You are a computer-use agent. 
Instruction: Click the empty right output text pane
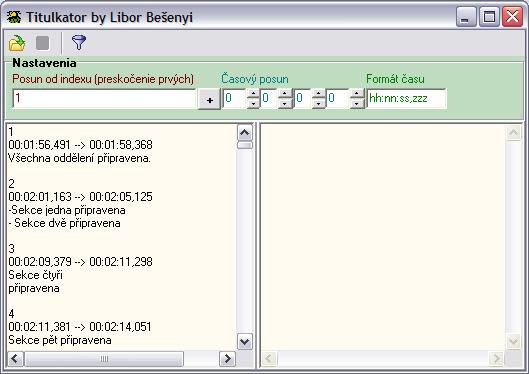383,236
